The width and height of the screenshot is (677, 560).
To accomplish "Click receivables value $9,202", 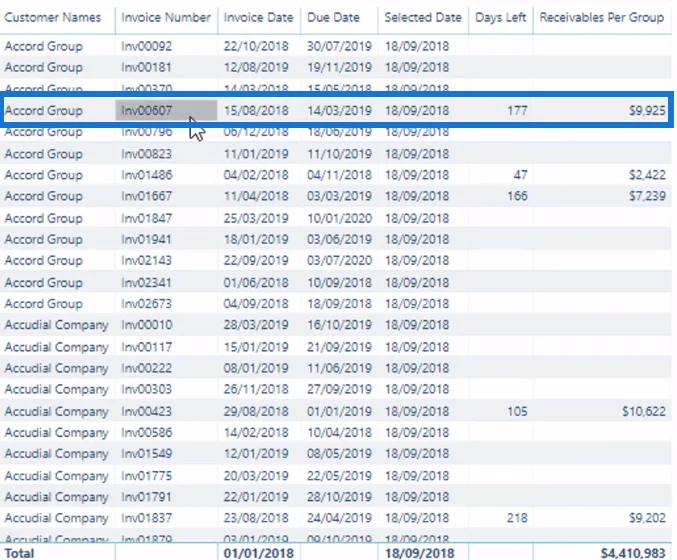I will pos(647,518).
